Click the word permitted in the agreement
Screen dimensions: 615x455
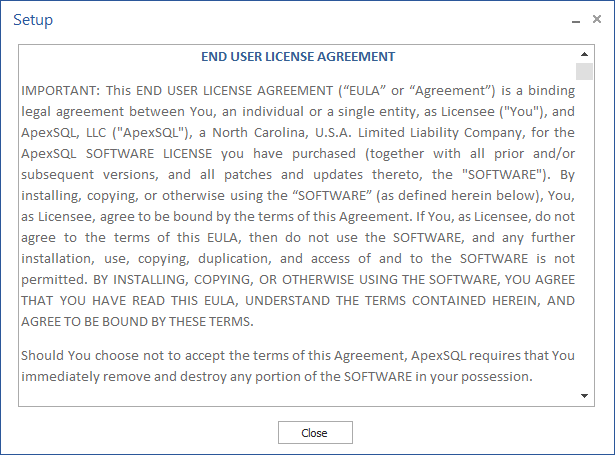[54, 280]
